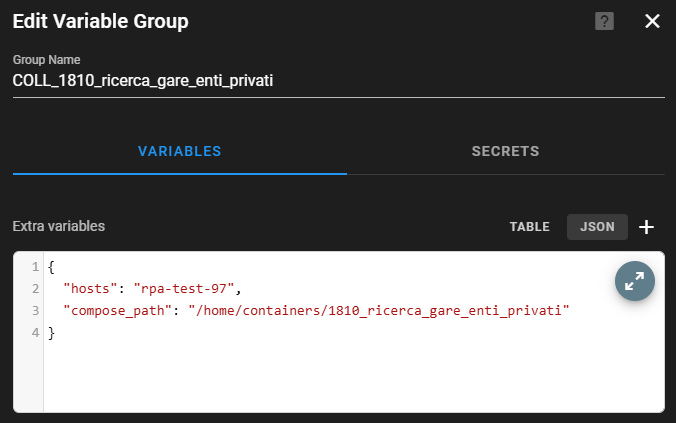Click the /home/containers path string value

click(x=378, y=311)
